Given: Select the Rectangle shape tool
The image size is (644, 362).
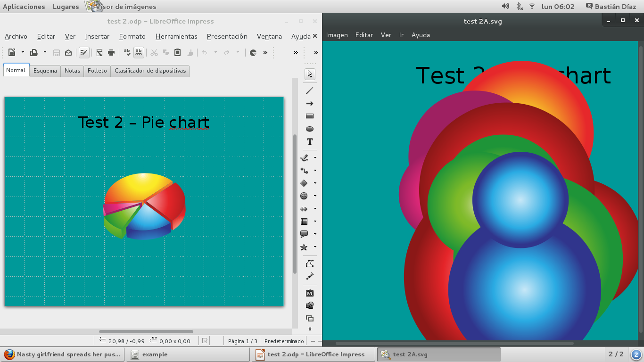Looking at the screenshot, I should pyautogui.click(x=310, y=116).
